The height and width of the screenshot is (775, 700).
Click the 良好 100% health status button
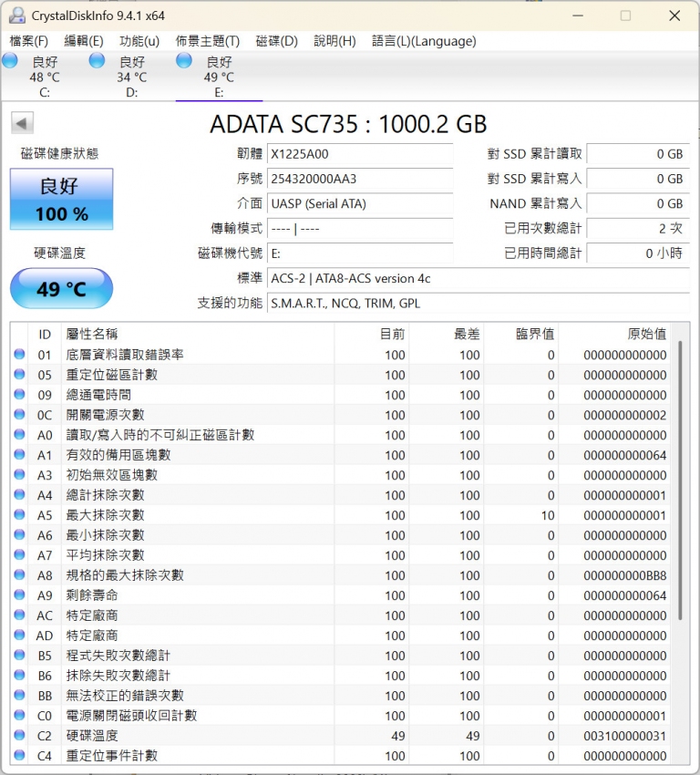click(x=62, y=199)
